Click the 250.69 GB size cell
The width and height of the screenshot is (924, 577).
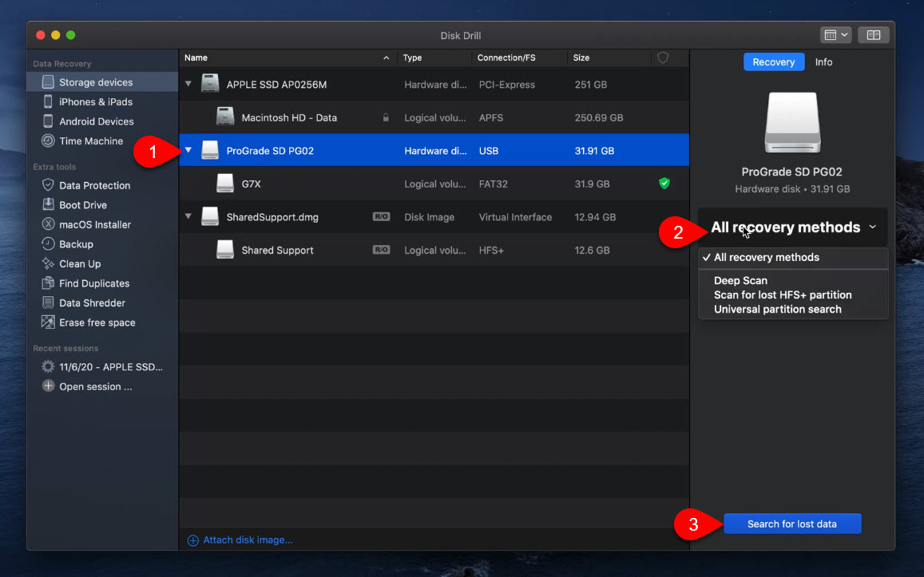pos(599,118)
